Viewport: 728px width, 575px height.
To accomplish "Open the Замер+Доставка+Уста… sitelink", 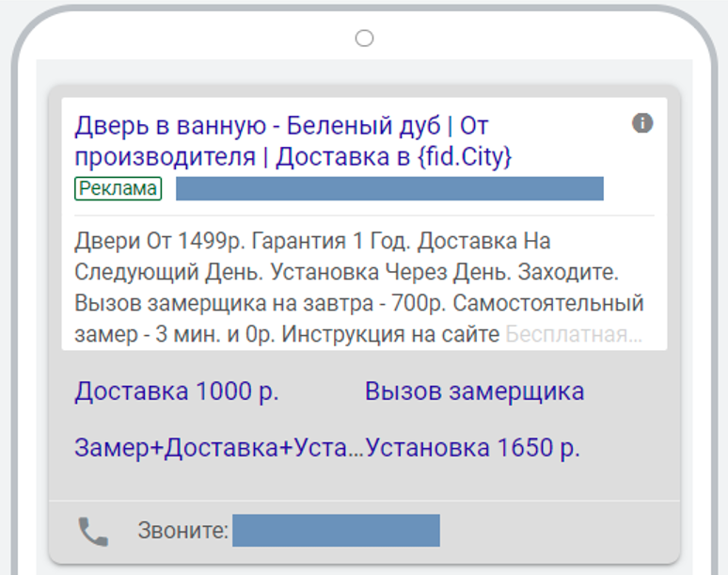I will (x=218, y=448).
